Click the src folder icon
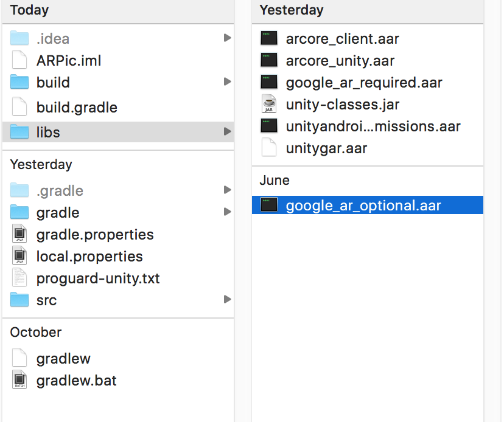The width and height of the screenshot is (504, 422). tap(20, 300)
